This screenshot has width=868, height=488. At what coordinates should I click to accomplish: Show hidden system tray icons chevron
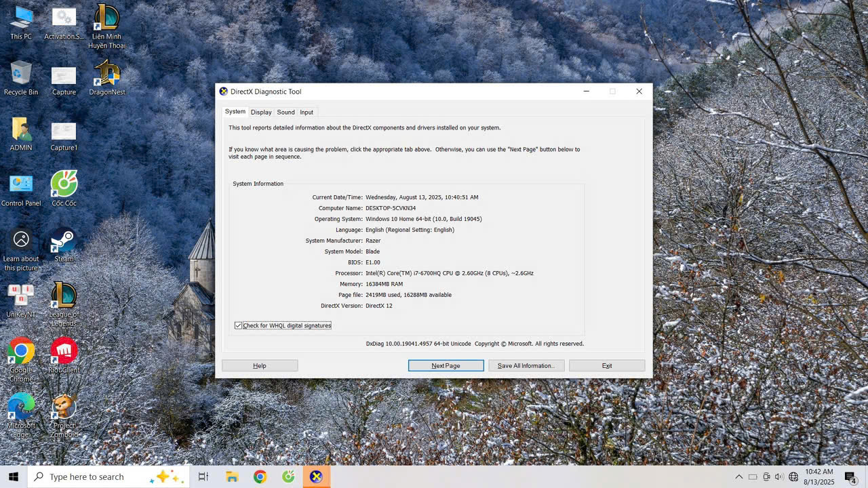click(738, 477)
